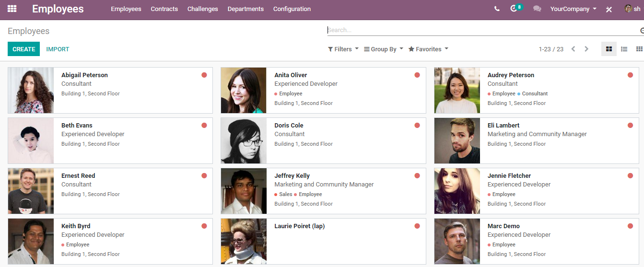Click the phone call icon
The height and width of the screenshot is (267, 644).
497,9
